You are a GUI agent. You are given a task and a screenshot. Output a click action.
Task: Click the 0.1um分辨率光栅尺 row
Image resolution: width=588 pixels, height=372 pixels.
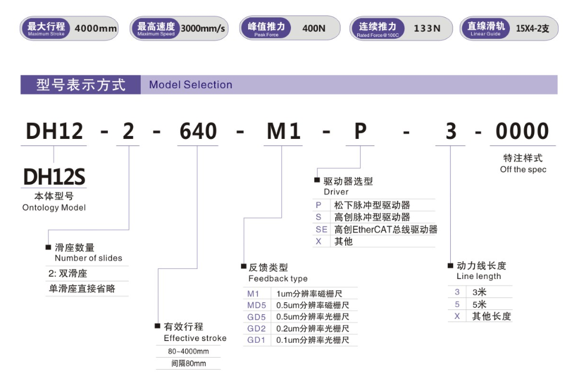tap(312, 340)
